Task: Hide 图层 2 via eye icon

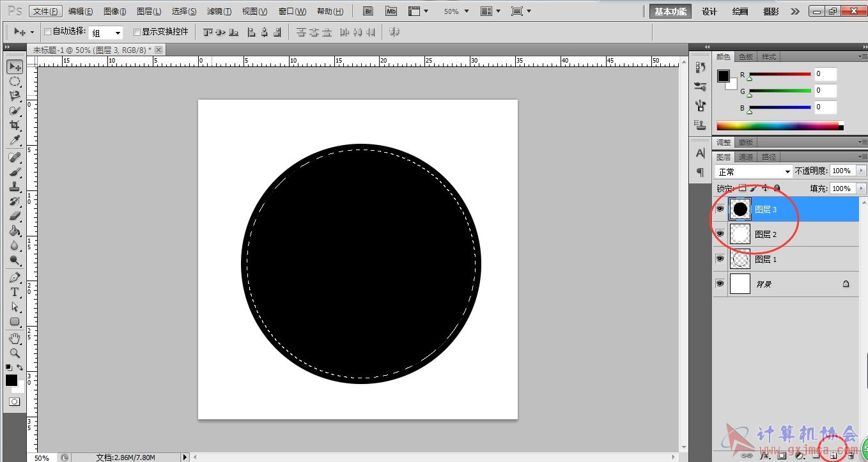Action: tap(720, 235)
